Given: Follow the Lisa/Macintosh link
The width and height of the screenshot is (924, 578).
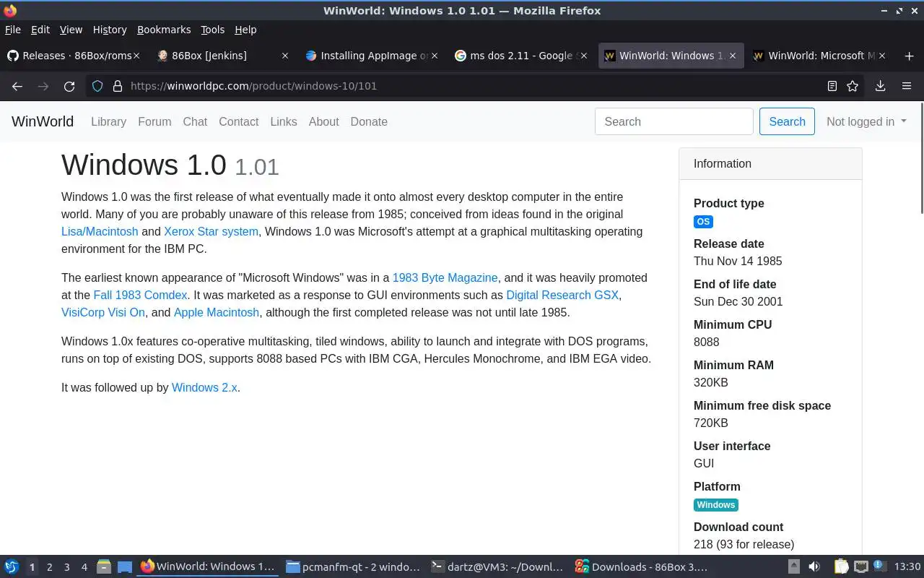Looking at the screenshot, I should [100, 231].
